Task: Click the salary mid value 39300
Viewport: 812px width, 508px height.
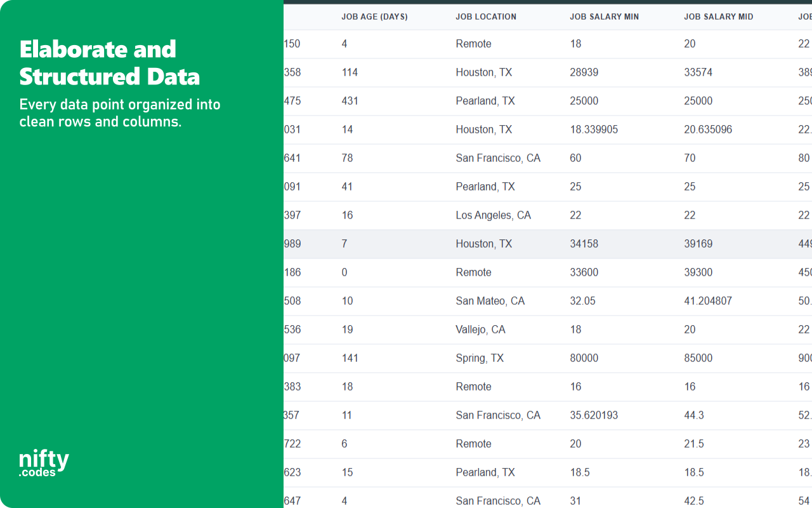Action: tap(698, 272)
